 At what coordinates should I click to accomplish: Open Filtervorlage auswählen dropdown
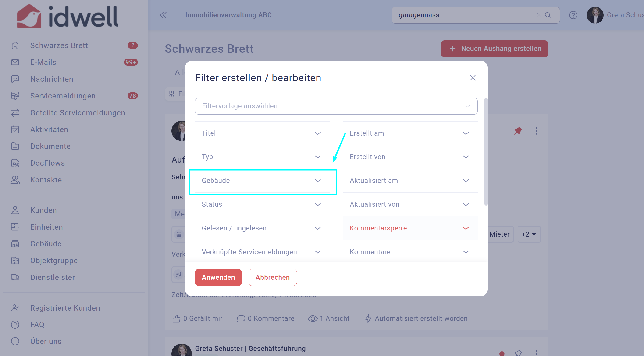click(x=336, y=106)
